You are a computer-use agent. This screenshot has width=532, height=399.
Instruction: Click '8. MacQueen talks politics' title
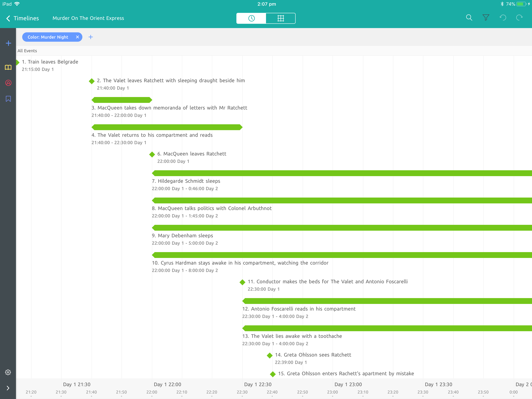click(212, 208)
